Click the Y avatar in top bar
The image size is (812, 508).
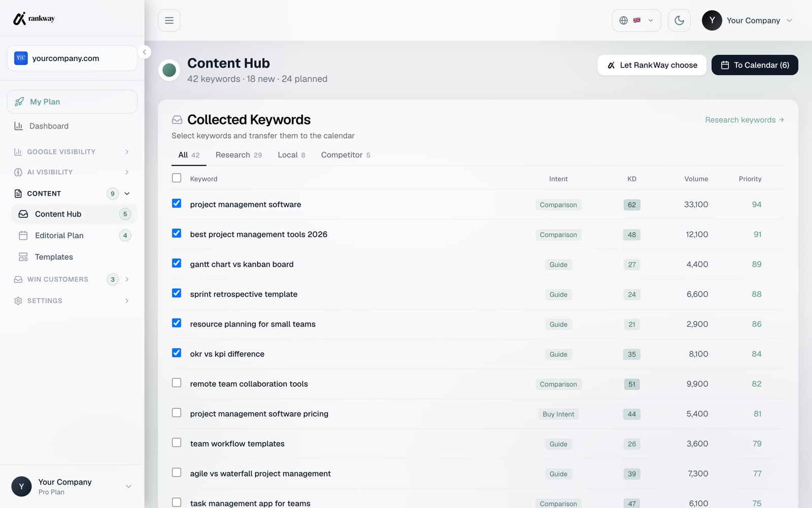click(712, 20)
